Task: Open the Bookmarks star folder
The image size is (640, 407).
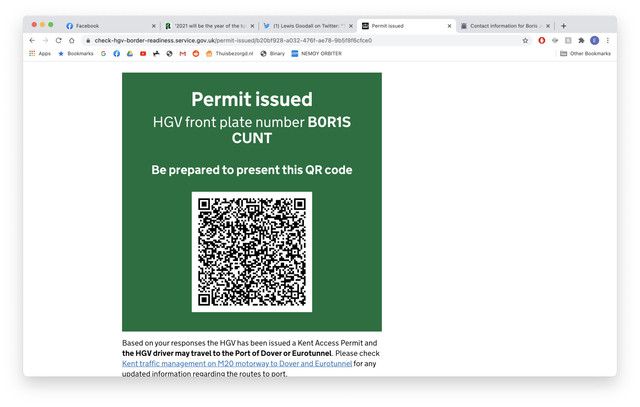Action: 76,53
